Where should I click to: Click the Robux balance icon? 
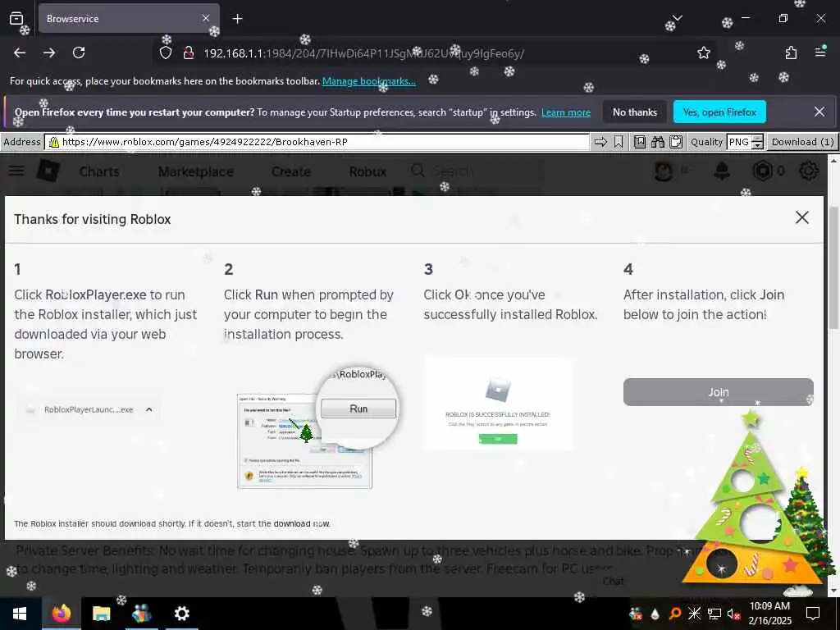pyautogui.click(x=762, y=171)
